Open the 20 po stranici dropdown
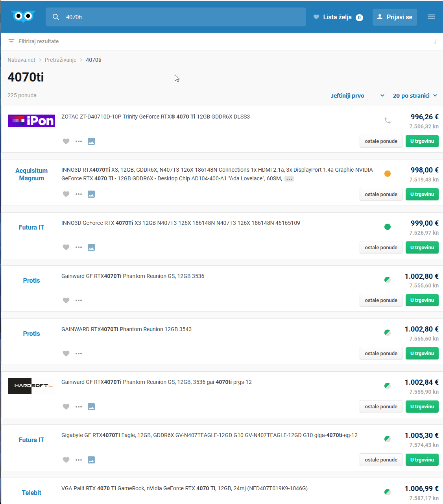This screenshot has height=504, width=443. point(415,96)
